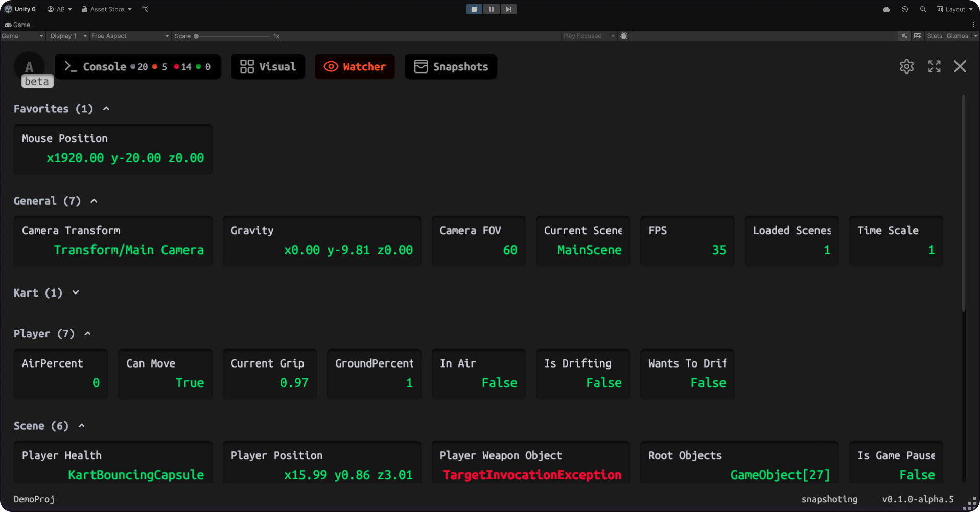Click the frame debugger bug icon

[x=624, y=36]
